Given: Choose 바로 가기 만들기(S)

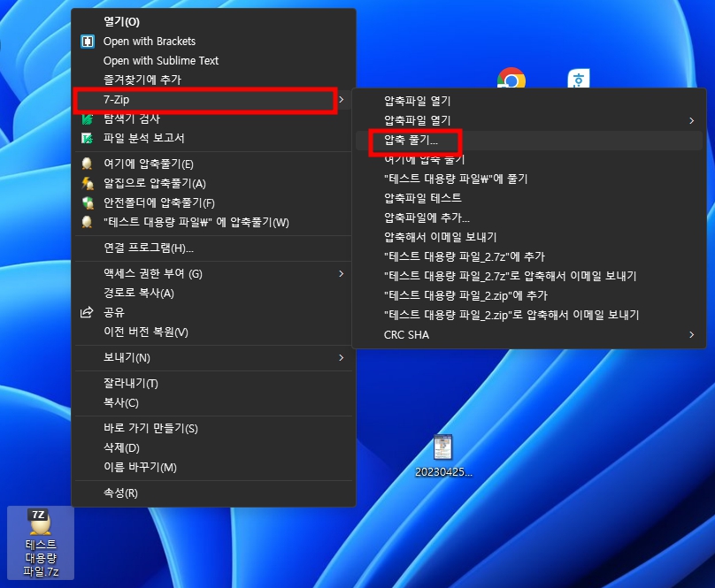Looking at the screenshot, I should [x=213, y=429].
